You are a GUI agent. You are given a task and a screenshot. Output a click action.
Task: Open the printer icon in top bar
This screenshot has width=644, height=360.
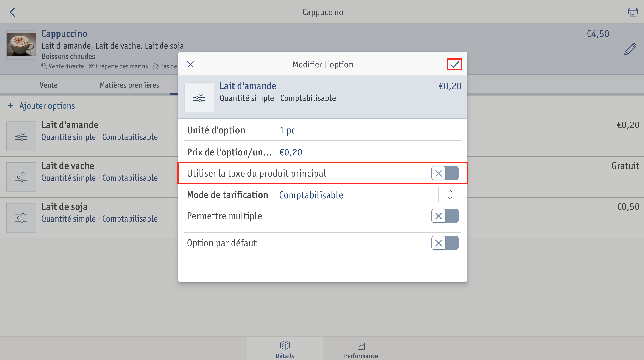pyautogui.click(x=633, y=12)
